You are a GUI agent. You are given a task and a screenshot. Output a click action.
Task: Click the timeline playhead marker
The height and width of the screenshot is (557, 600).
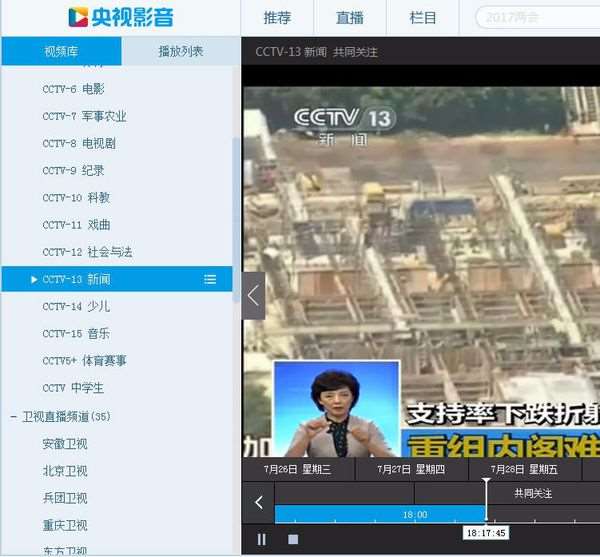click(486, 499)
